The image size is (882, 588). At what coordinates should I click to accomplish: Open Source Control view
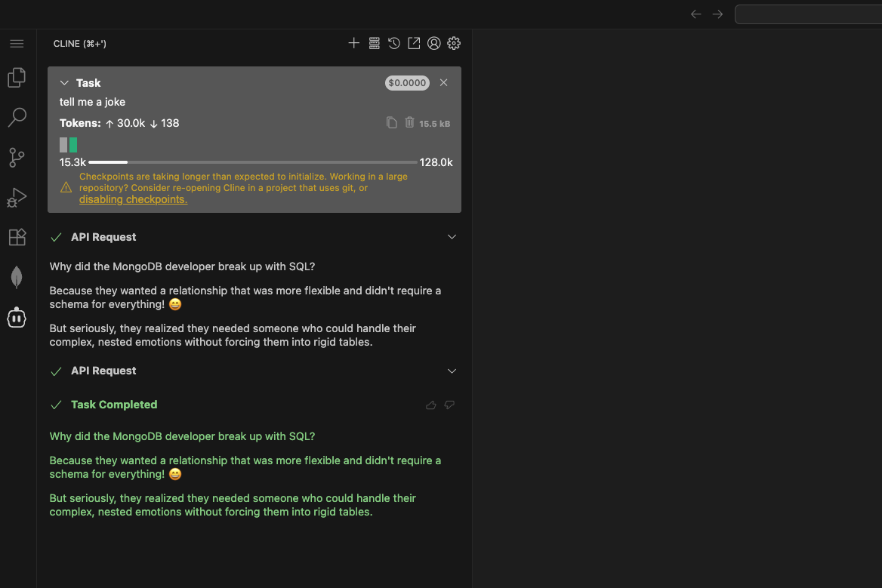[x=17, y=157]
